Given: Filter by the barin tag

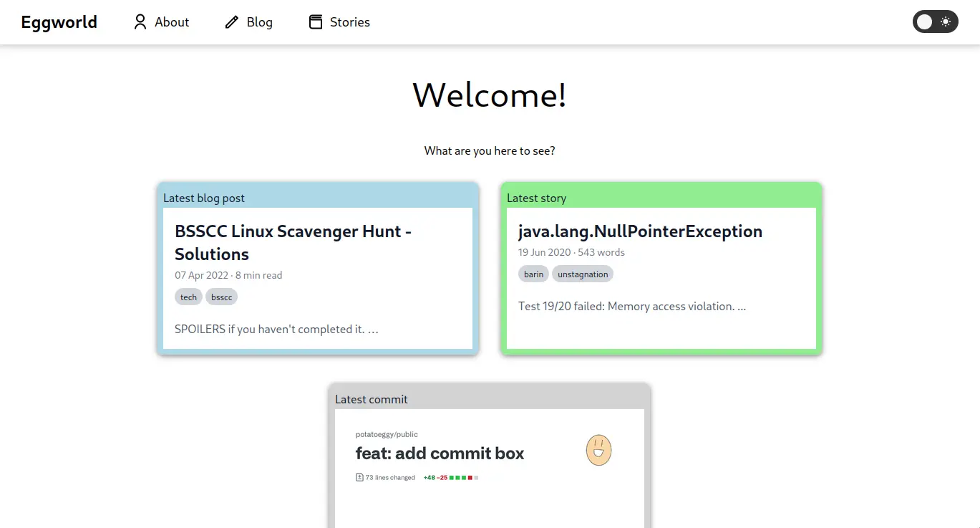Looking at the screenshot, I should click(x=533, y=274).
